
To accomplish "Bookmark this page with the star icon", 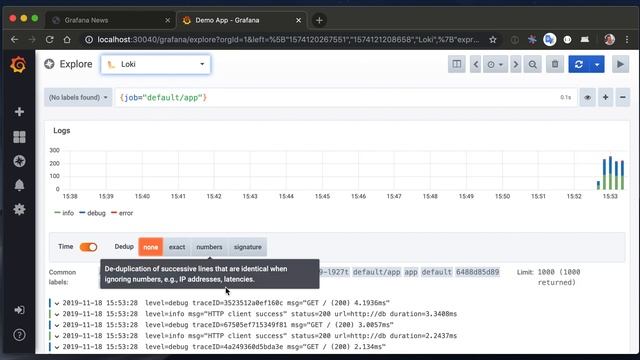I will (493, 40).
